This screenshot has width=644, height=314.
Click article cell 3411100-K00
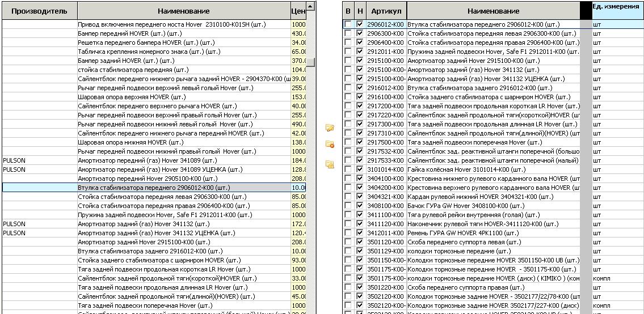tap(386, 215)
